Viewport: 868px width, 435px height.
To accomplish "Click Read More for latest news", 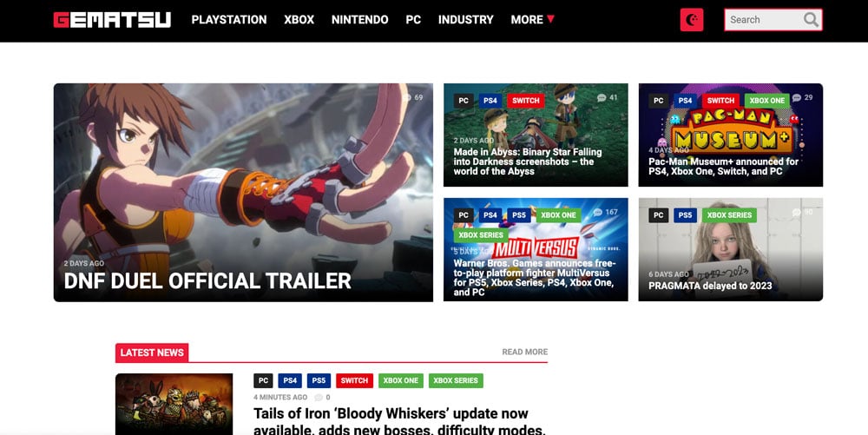I will (x=525, y=352).
